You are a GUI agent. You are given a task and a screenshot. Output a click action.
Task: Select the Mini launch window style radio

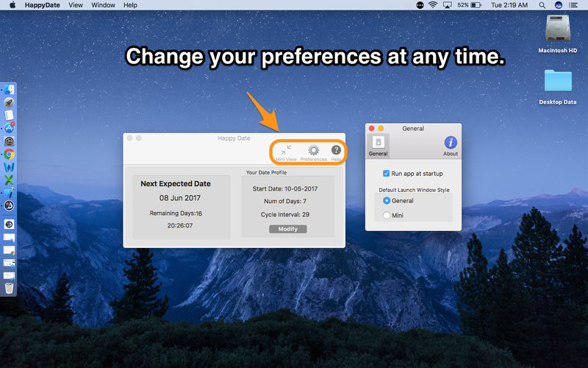click(x=387, y=215)
